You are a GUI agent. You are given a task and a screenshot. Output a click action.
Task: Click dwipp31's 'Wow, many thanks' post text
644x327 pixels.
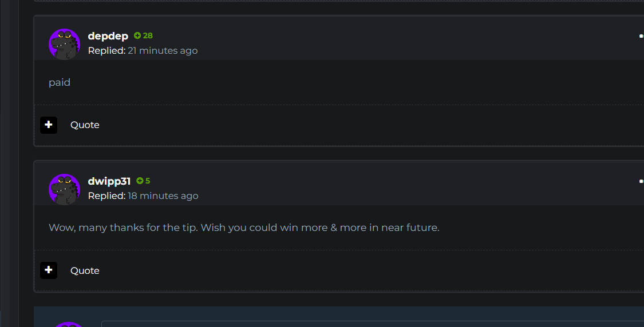tap(244, 228)
